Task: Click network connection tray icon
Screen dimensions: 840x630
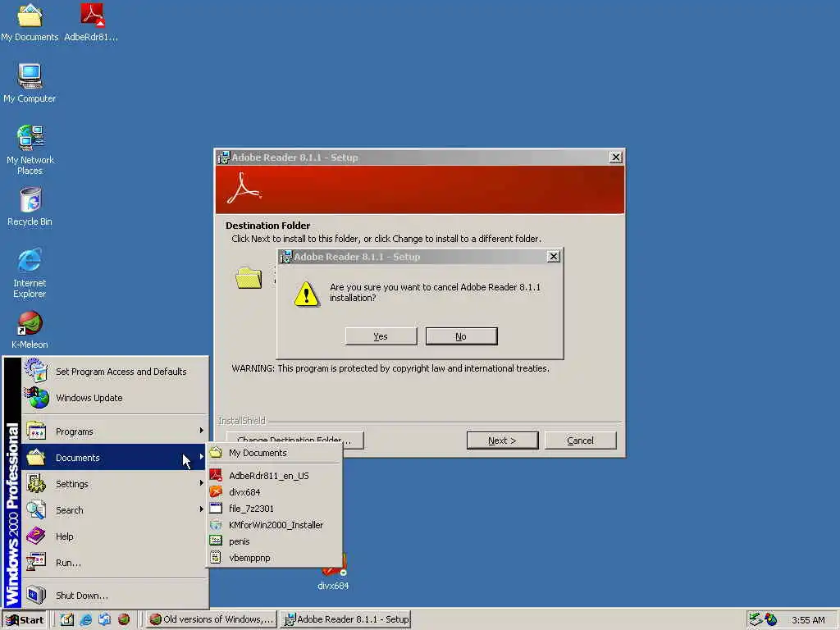Action: point(756,619)
